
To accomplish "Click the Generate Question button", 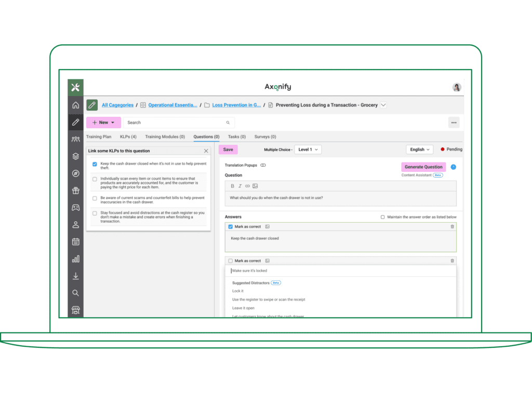I will [x=423, y=167].
